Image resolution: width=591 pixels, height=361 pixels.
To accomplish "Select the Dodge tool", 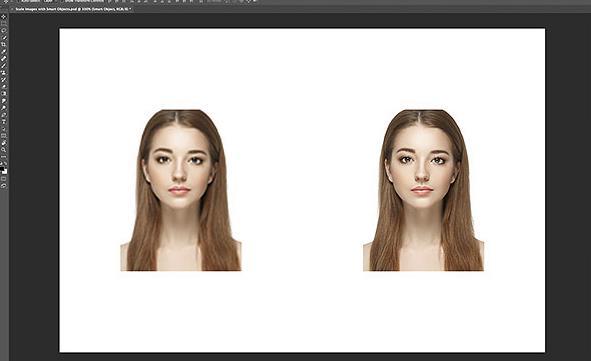I will click(x=4, y=108).
